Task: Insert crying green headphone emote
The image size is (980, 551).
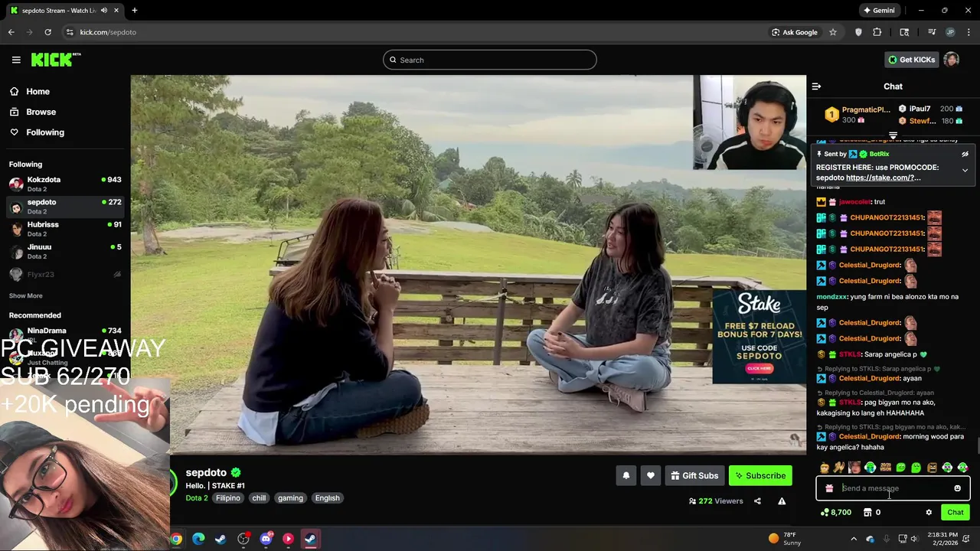Action: [x=871, y=468]
